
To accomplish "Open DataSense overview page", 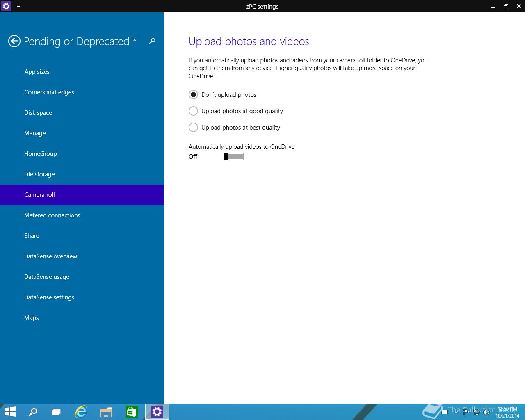I will click(82, 256).
